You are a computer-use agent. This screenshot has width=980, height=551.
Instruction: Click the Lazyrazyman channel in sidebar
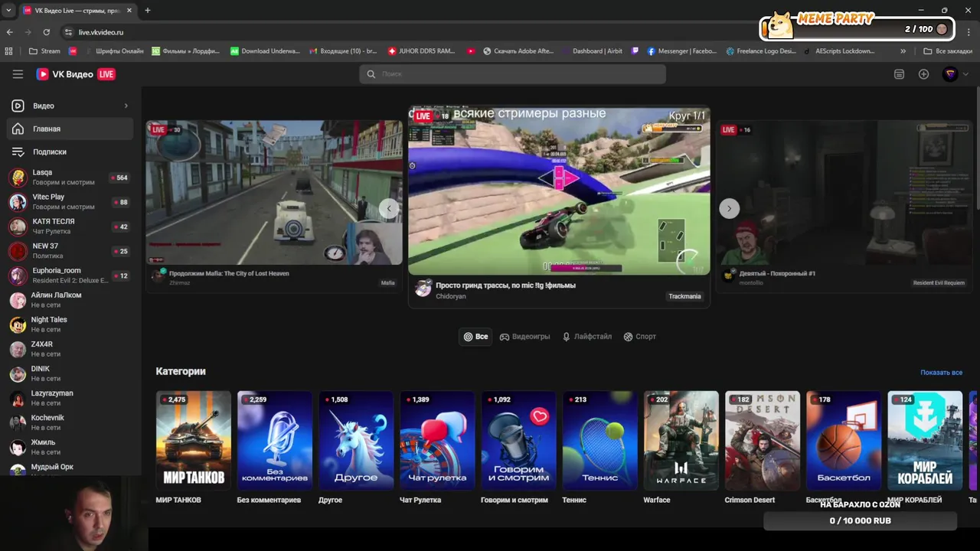coord(70,398)
